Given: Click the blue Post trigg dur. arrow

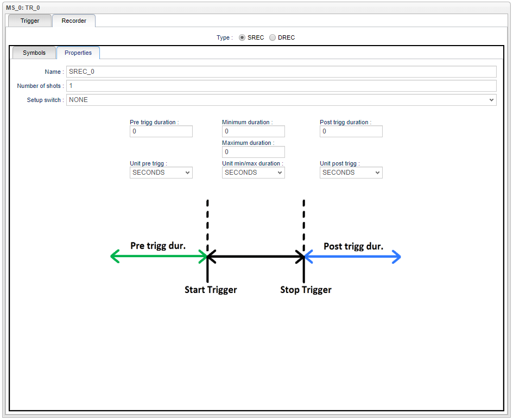Looking at the screenshot, I should coord(353,257).
